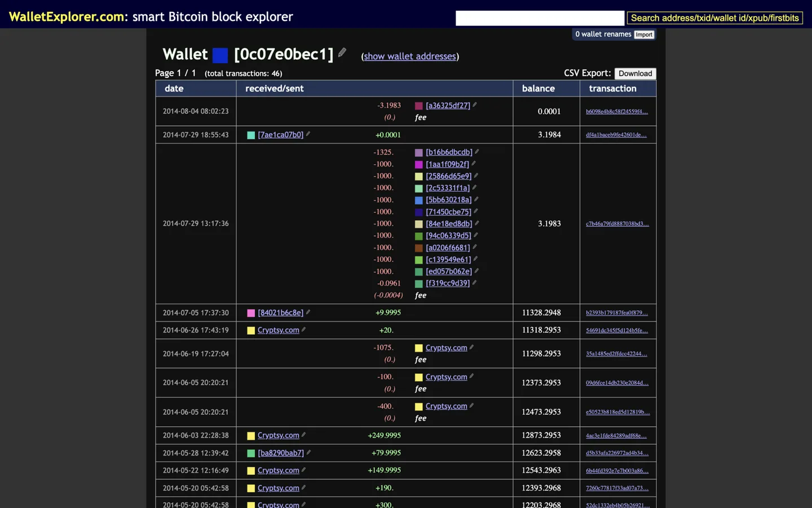Click balance value 11328.2948
Screen dimensions: 812x508
coord(541,313)
